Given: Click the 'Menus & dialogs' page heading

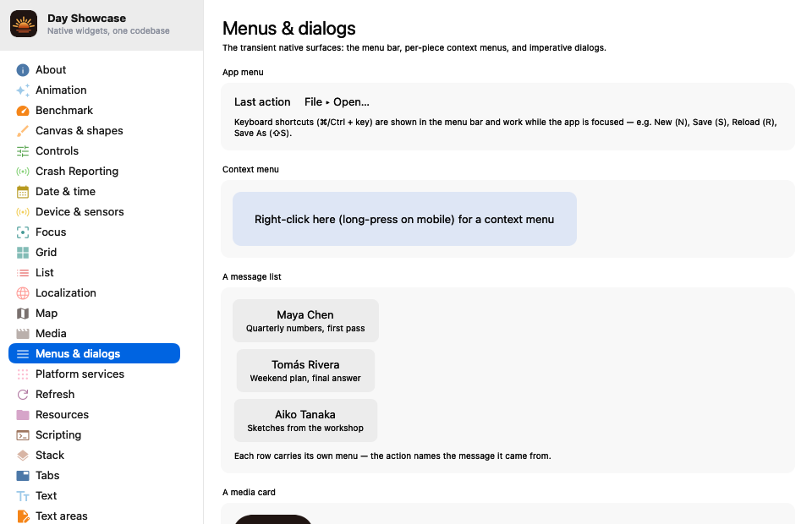Looking at the screenshot, I should tap(289, 28).
